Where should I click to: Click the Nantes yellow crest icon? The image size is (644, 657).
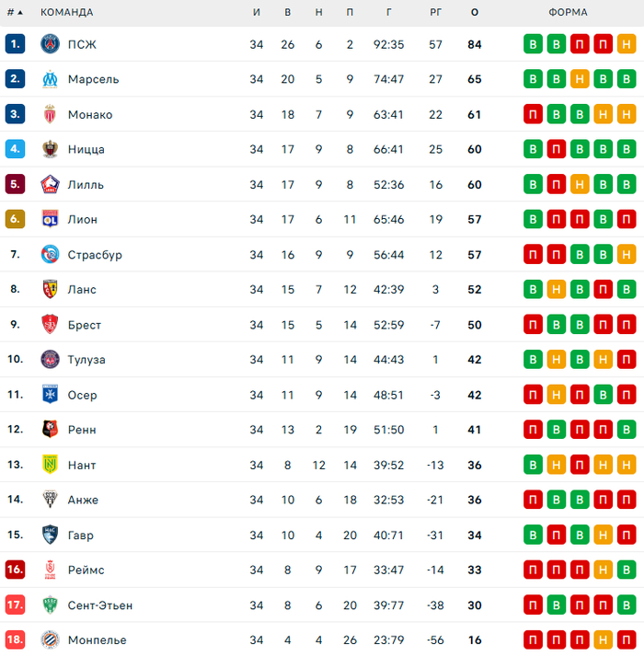tap(50, 465)
